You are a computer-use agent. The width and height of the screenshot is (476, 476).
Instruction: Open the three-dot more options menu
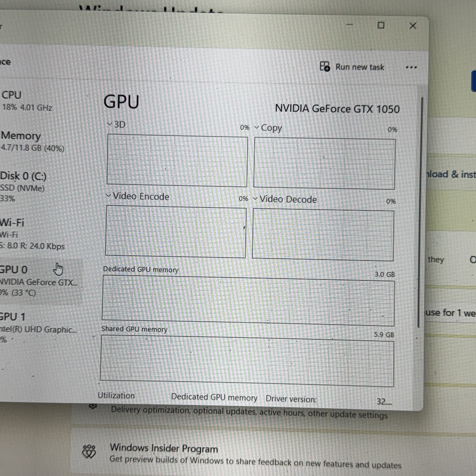click(411, 68)
